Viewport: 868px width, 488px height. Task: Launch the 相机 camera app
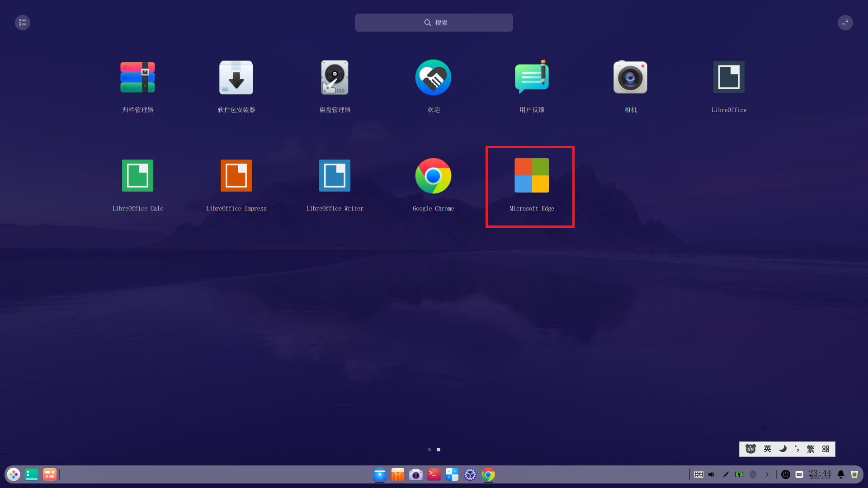(x=630, y=78)
